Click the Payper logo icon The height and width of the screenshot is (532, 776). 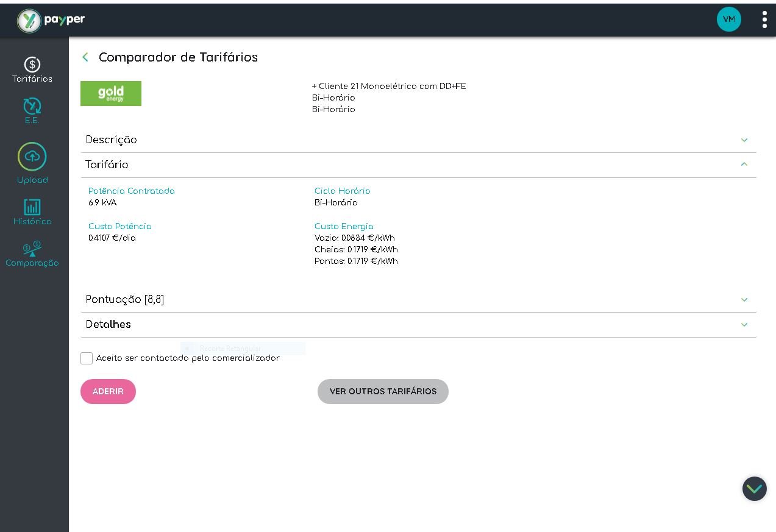tap(29, 21)
